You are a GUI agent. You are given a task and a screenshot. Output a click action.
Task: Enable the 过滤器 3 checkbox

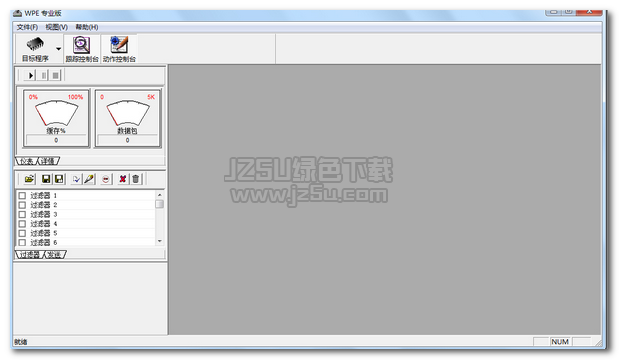pyautogui.click(x=22, y=214)
